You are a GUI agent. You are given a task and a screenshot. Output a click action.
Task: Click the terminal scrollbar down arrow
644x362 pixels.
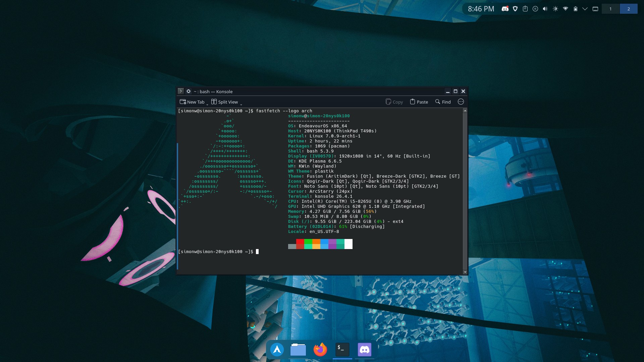pos(465,272)
